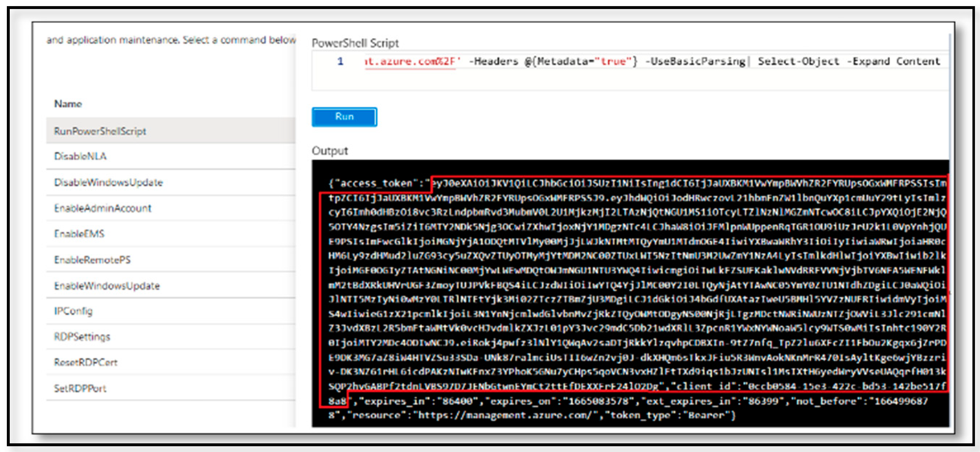The height and width of the screenshot is (452, 980).
Task: Click line number 1 in script editor
Action: (x=340, y=61)
